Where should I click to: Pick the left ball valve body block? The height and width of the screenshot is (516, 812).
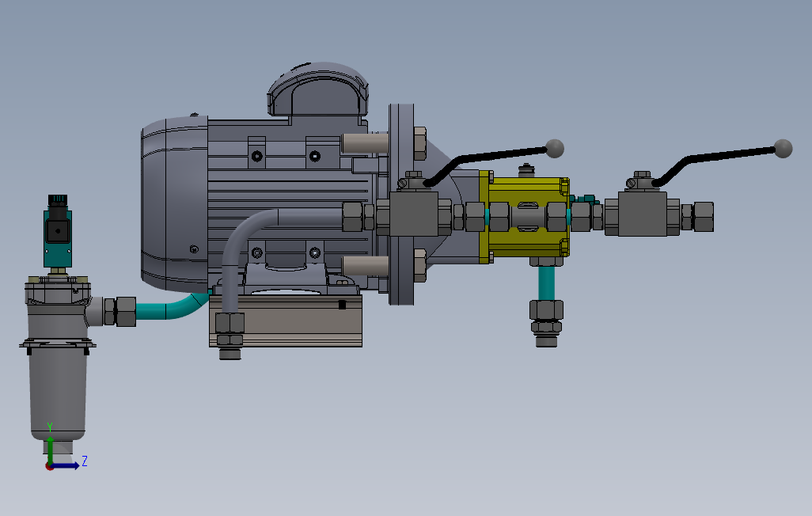tap(414, 214)
